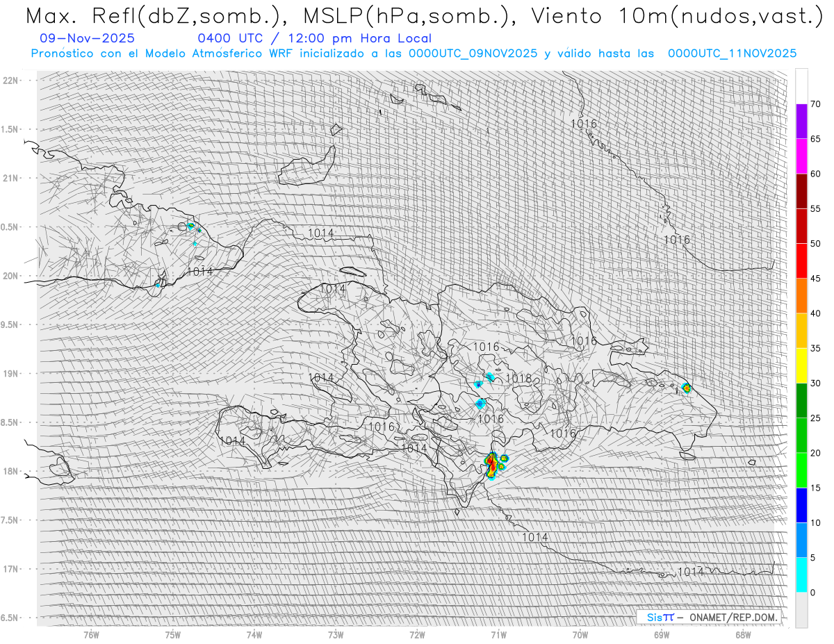Click the magenta 60-65 dBZ color band
Viewport: 834px width, 644px height.
click(x=801, y=156)
